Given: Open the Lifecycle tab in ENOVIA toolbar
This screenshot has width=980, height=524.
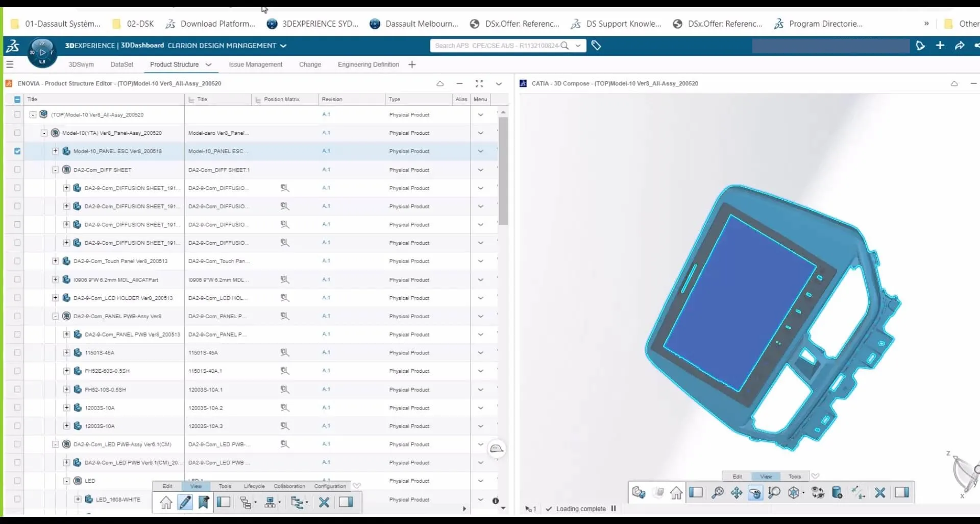Looking at the screenshot, I should (x=254, y=486).
